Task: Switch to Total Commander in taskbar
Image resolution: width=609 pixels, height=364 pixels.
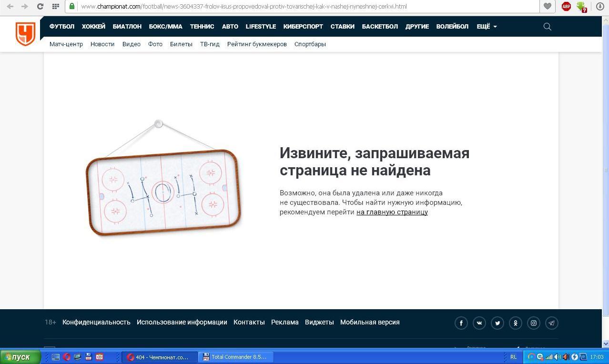Action: coord(235,357)
